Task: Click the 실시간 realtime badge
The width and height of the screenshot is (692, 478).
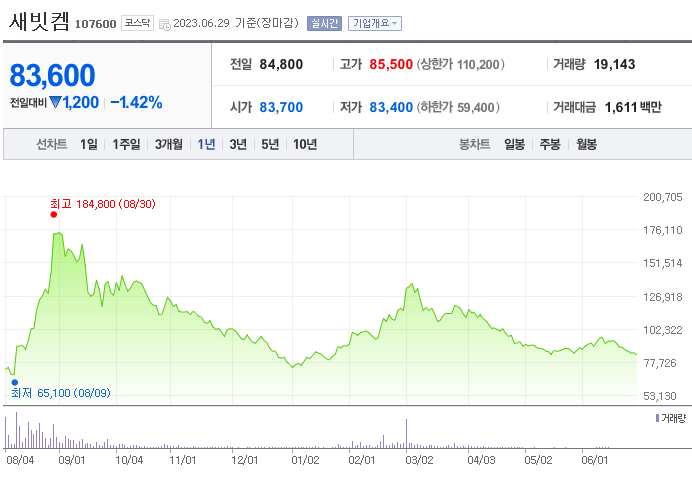Action: 324,23
